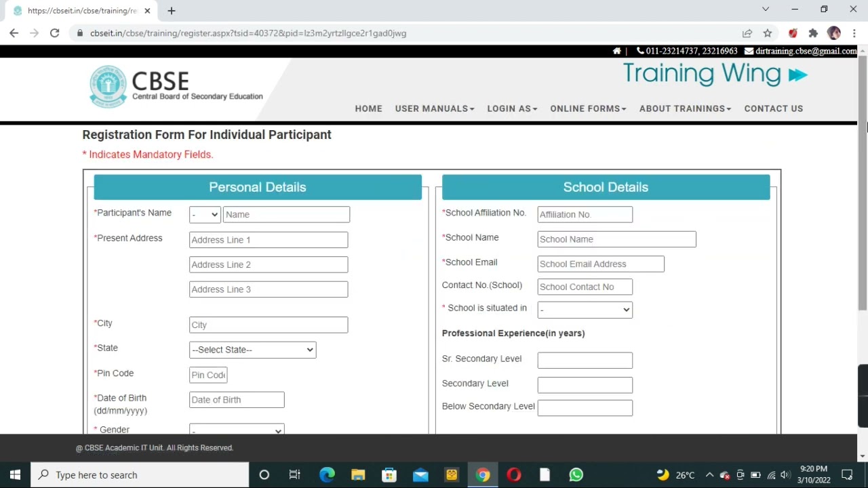This screenshot has width=868, height=488.
Task: Click the participant Name field
Action: coord(286,214)
